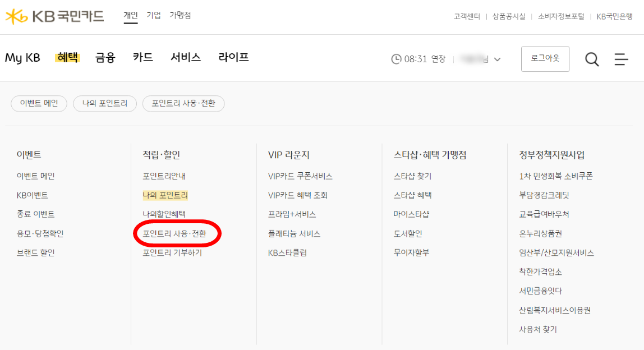
Task: Click the VIP 라운지 column heading
Action: pos(289,155)
